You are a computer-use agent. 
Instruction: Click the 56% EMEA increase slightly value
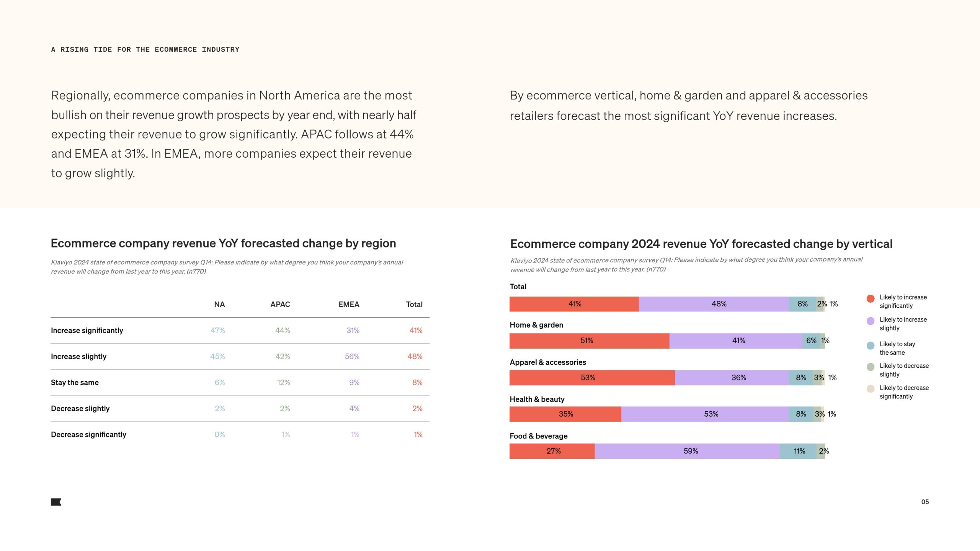point(352,357)
